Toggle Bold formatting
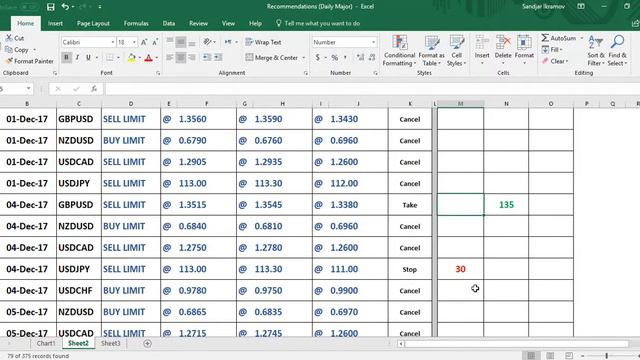 pos(67,58)
